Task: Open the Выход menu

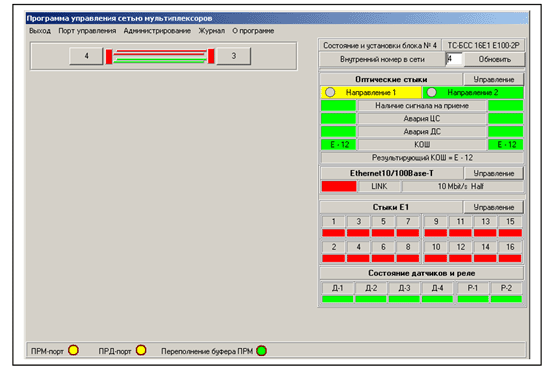Action: point(40,31)
